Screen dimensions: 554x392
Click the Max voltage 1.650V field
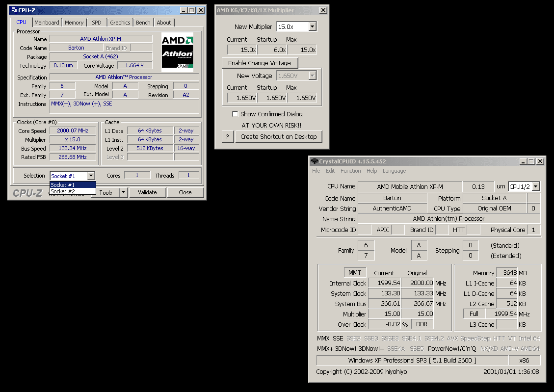[302, 98]
